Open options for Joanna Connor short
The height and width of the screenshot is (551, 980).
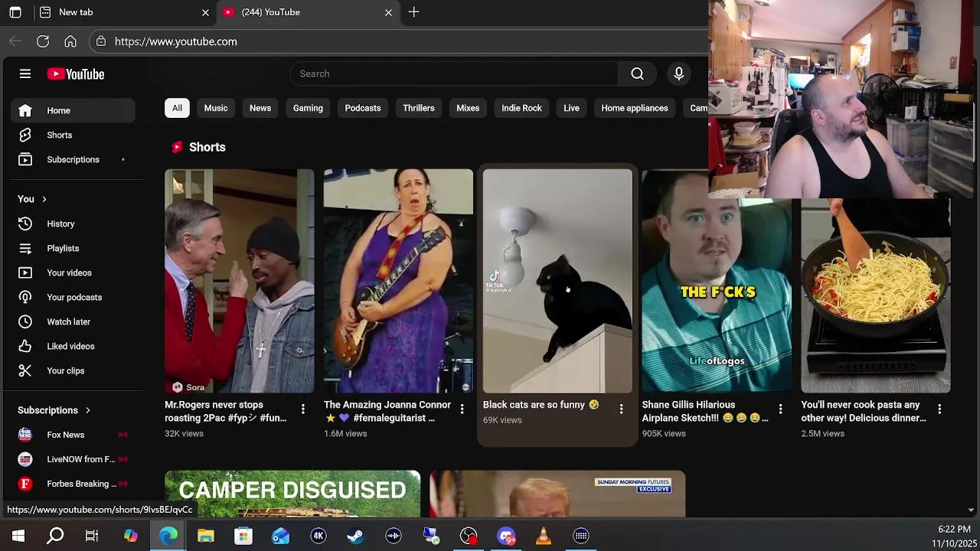click(462, 409)
